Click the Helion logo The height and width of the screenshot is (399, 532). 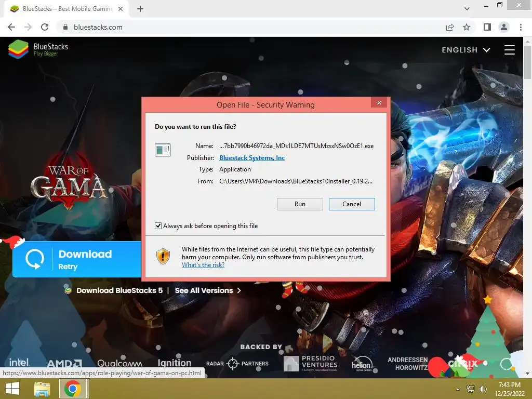click(362, 364)
